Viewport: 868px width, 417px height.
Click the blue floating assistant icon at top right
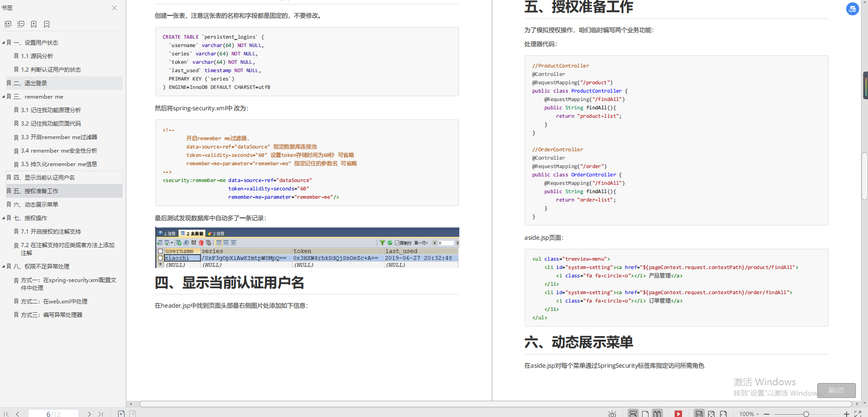click(x=853, y=9)
